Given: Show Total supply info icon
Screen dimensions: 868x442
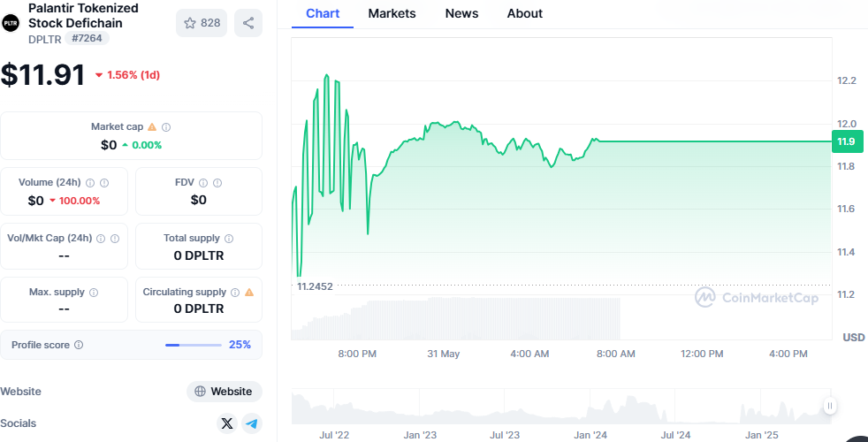Looking at the screenshot, I should point(229,239).
